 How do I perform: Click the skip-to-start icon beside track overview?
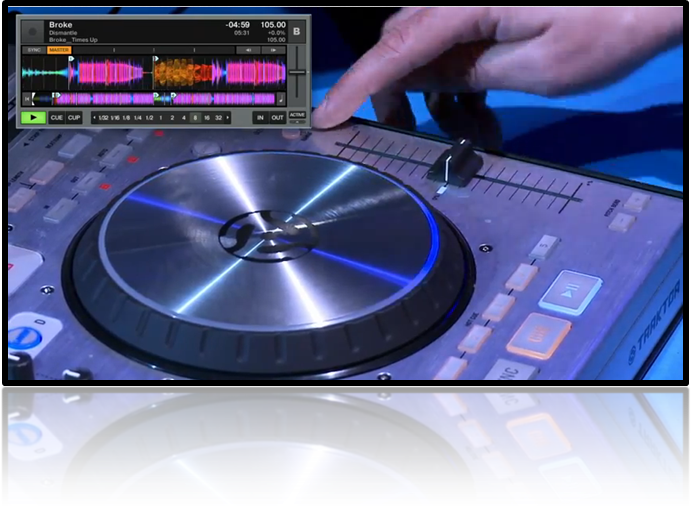[x=26, y=98]
